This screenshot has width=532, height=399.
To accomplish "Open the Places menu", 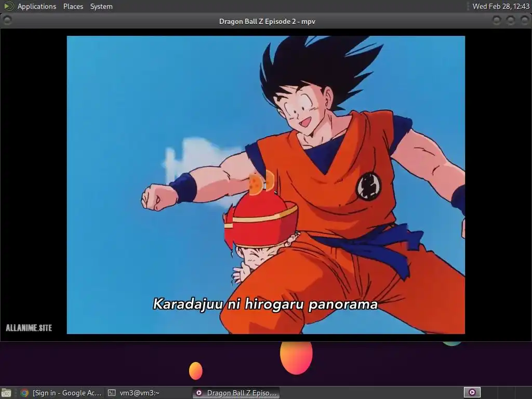I will click(x=73, y=6).
